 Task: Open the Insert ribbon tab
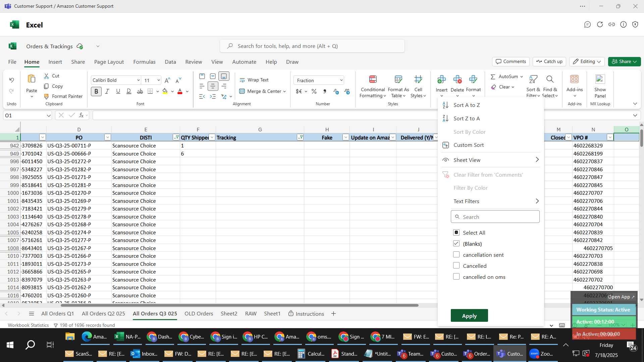tap(55, 62)
